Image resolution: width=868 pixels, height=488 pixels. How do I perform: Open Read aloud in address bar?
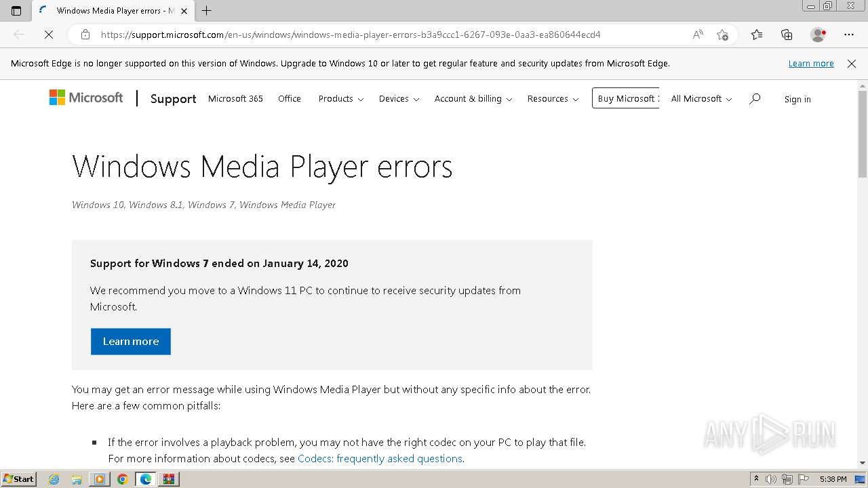click(x=698, y=35)
